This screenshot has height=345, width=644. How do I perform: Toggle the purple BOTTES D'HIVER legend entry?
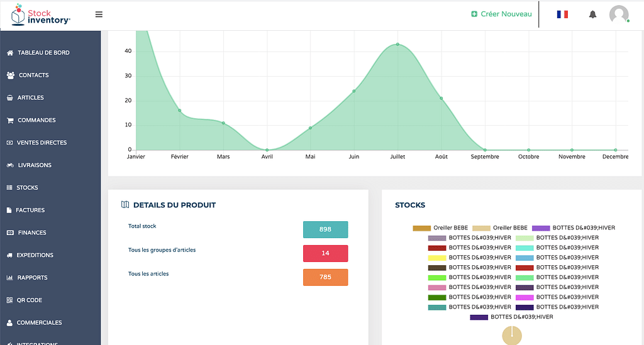tap(541, 228)
